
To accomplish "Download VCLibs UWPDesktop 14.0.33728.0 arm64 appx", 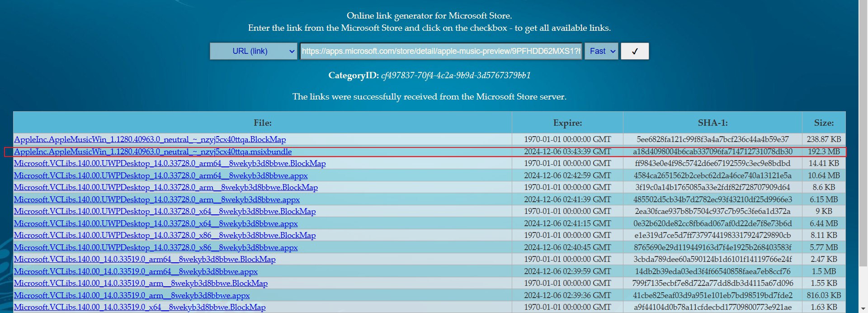I will coord(160,175).
